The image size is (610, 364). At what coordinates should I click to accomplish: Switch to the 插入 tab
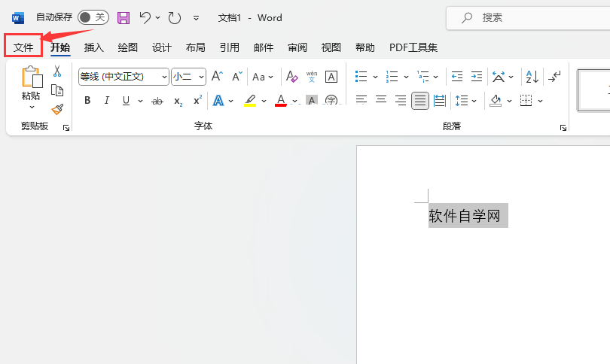[93, 47]
